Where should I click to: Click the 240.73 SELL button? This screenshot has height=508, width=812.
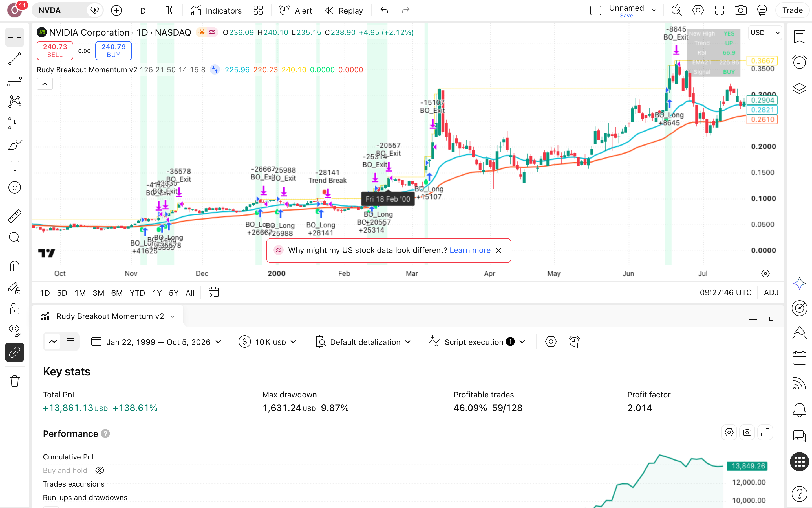(55, 51)
